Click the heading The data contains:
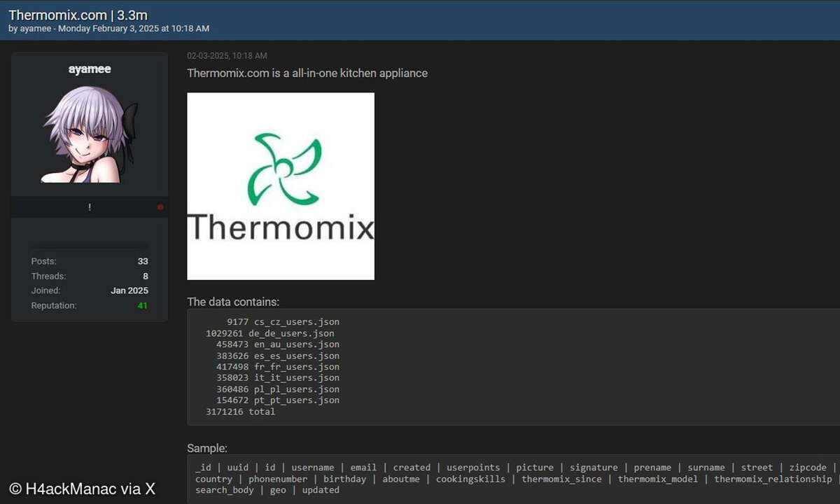 pos(233,302)
